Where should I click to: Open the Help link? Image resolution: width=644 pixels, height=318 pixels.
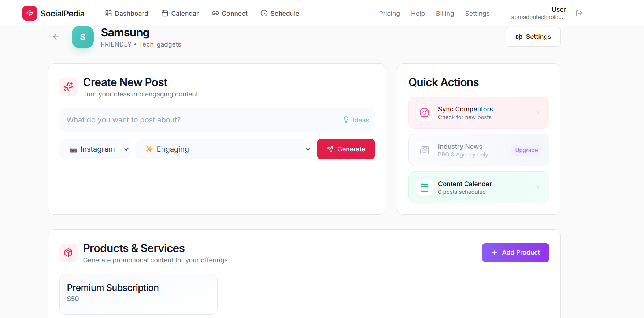pyautogui.click(x=418, y=14)
